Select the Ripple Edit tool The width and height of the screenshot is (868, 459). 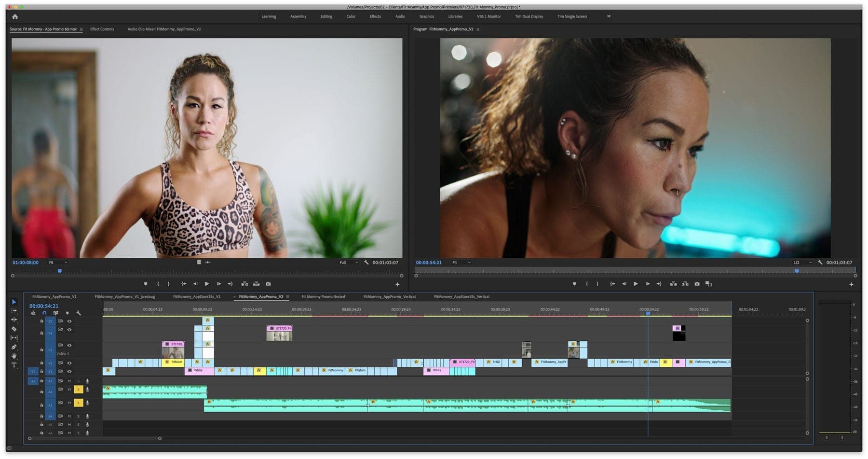tap(14, 320)
